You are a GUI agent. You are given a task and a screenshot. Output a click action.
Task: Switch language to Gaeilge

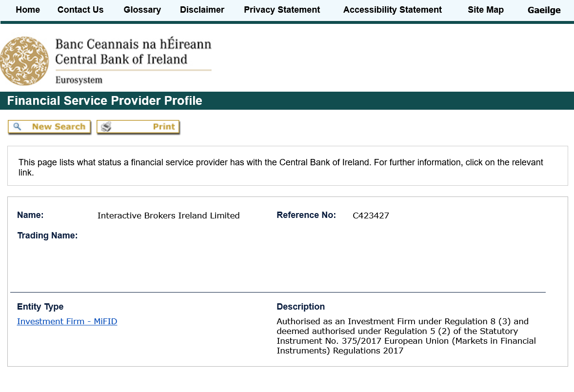pyautogui.click(x=544, y=10)
